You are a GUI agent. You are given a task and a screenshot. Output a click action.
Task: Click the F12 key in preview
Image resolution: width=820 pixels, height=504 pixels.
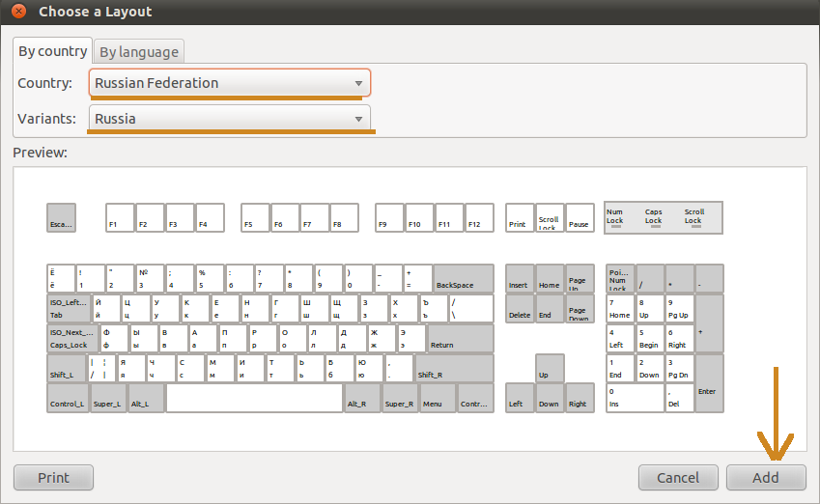click(480, 217)
